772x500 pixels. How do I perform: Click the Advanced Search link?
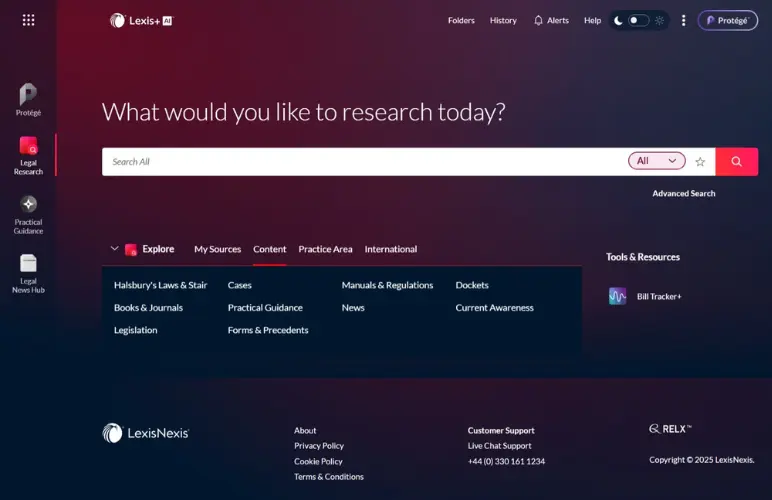click(683, 193)
